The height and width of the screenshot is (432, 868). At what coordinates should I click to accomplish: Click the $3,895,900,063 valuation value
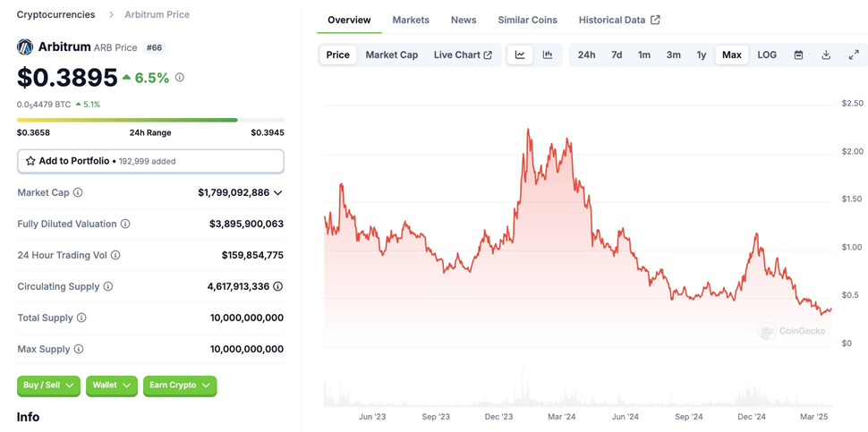click(x=246, y=224)
